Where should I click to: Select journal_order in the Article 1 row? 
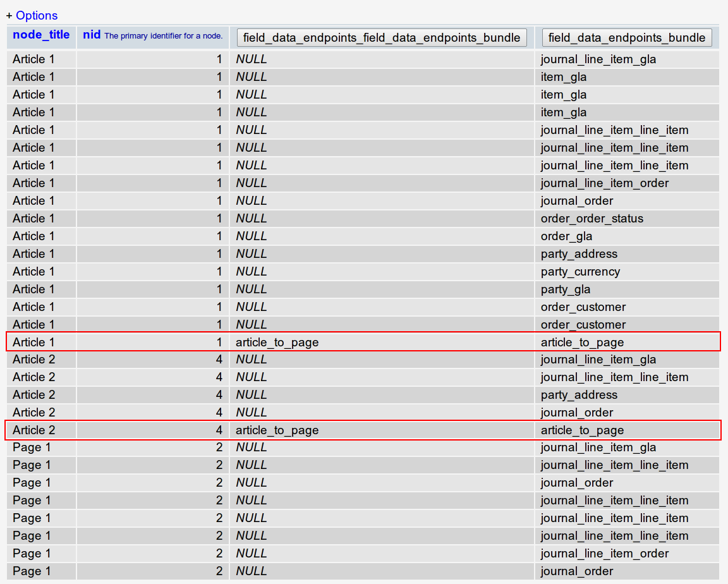click(x=576, y=201)
